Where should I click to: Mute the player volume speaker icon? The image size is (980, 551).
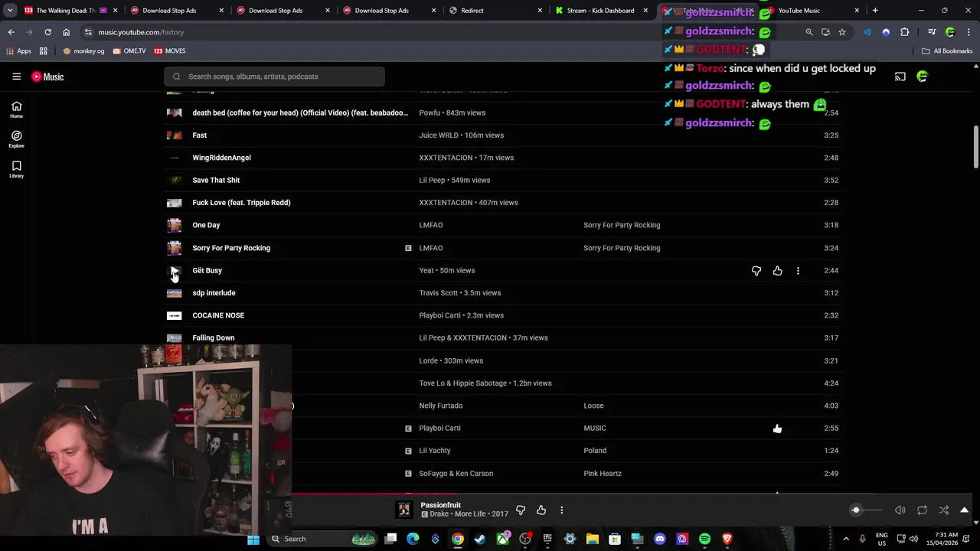(900, 510)
